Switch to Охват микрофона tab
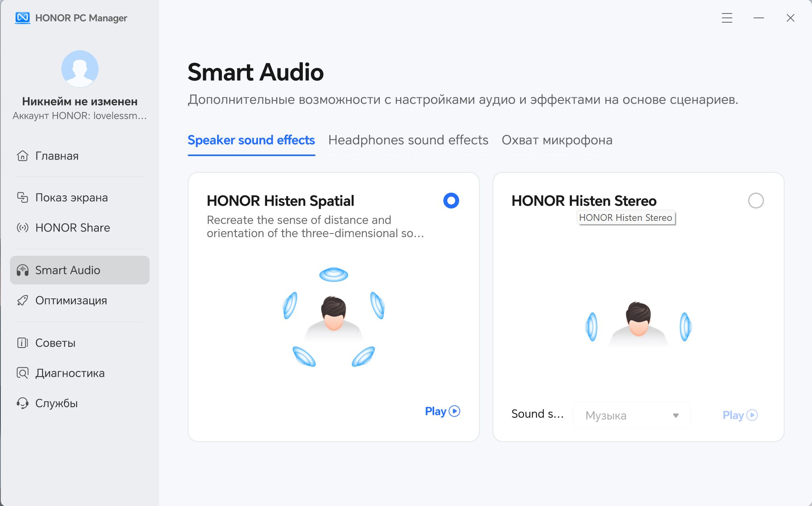This screenshot has width=812, height=506. [x=557, y=140]
